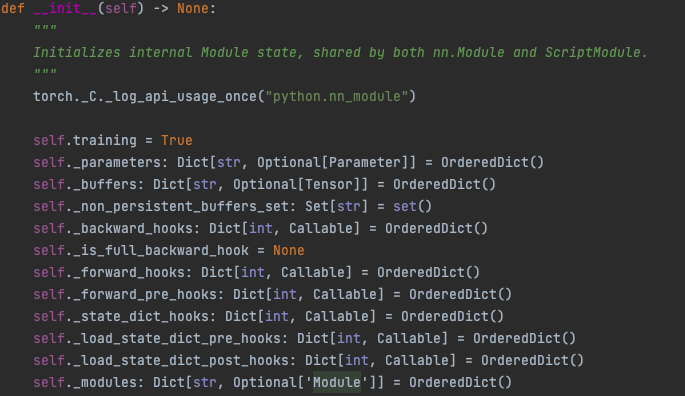Click Set[str] type annotation
This screenshot has height=396, width=685.
point(336,206)
